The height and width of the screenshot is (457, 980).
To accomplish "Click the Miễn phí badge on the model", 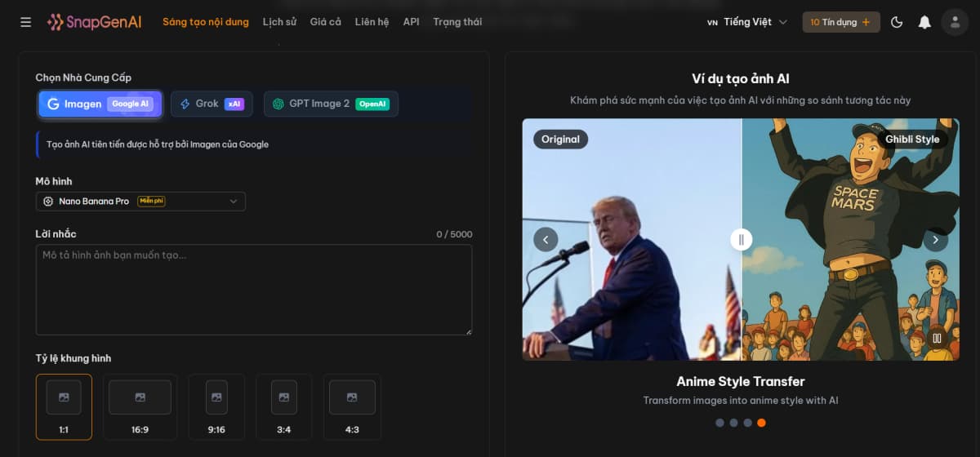I will 151,201.
